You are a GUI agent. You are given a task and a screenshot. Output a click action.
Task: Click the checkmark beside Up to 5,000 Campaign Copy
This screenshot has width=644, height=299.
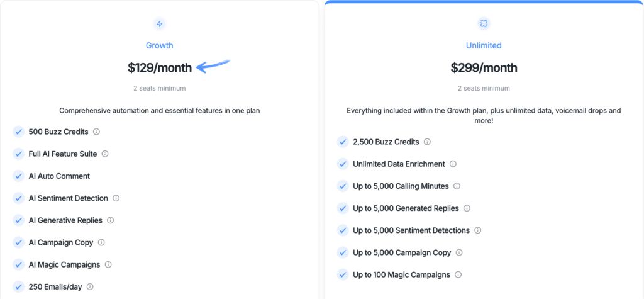pyautogui.click(x=343, y=252)
